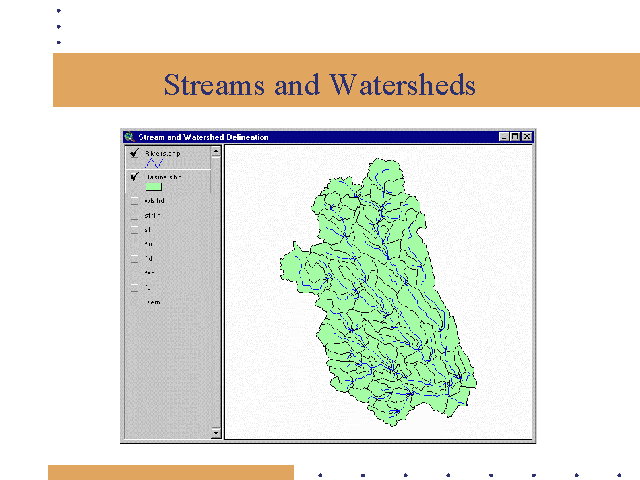640x480 pixels.
Task: Click the blue line symbol under Rivers.shp
Action: tap(154, 163)
